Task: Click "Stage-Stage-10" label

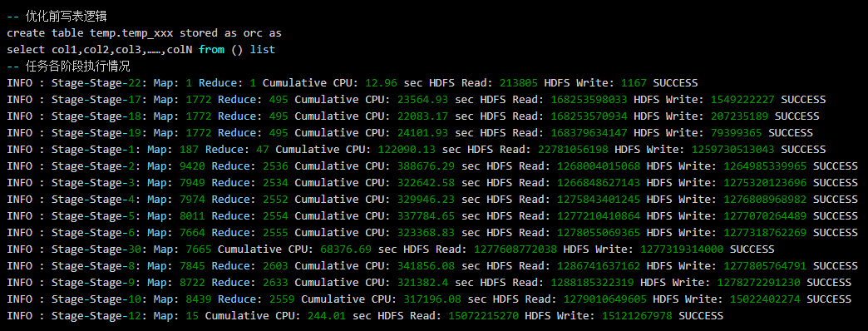Action: (97, 299)
